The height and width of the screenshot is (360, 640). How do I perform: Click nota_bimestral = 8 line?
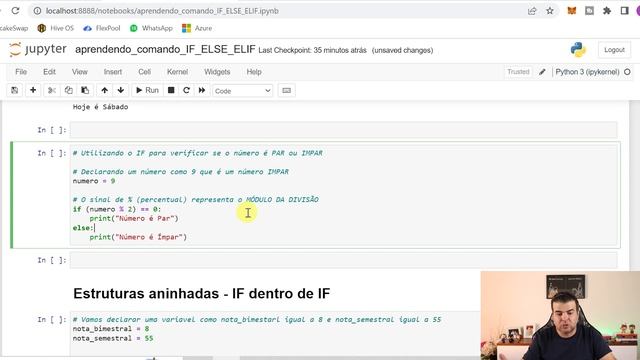click(x=111, y=329)
